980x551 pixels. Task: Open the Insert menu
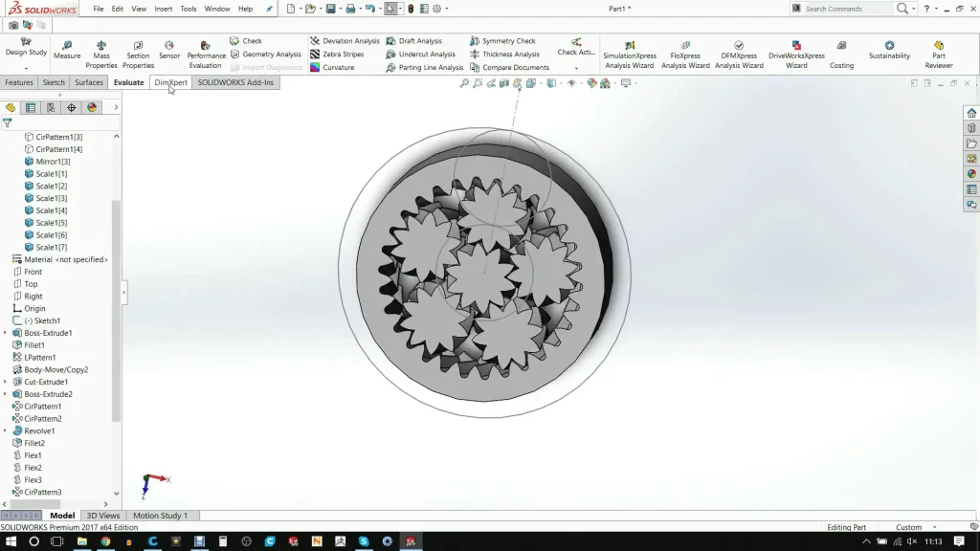(x=164, y=9)
